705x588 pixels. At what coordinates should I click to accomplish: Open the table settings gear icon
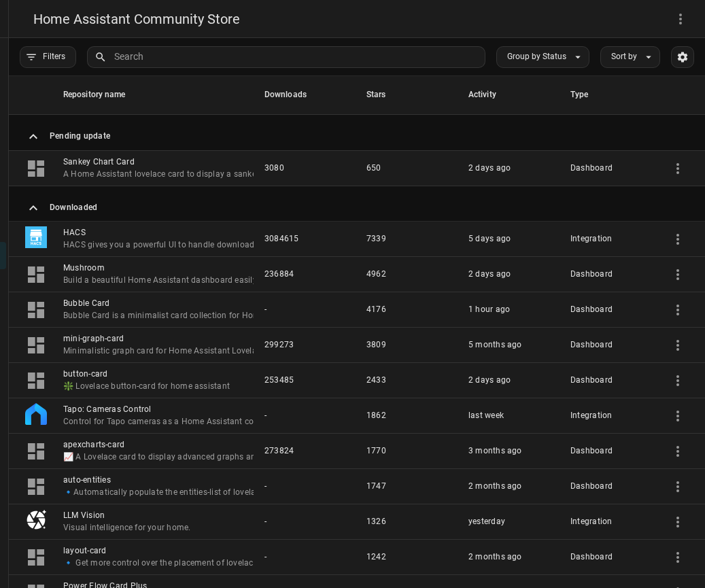(682, 57)
